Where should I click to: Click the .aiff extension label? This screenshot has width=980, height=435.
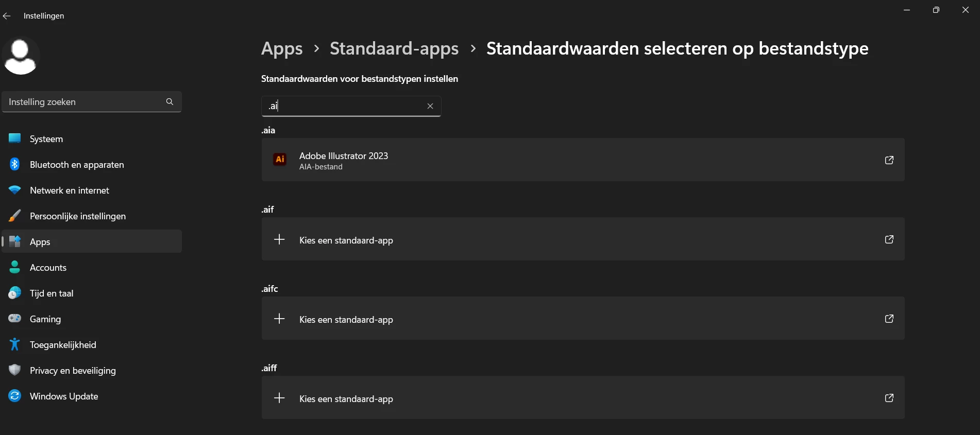(x=269, y=368)
